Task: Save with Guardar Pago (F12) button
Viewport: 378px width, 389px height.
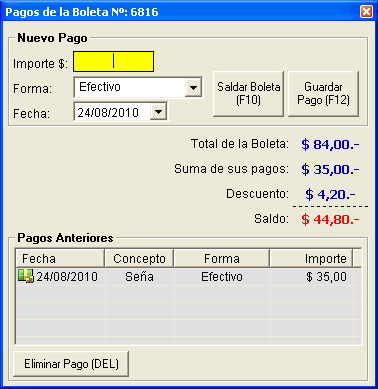Action: [x=323, y=94]
